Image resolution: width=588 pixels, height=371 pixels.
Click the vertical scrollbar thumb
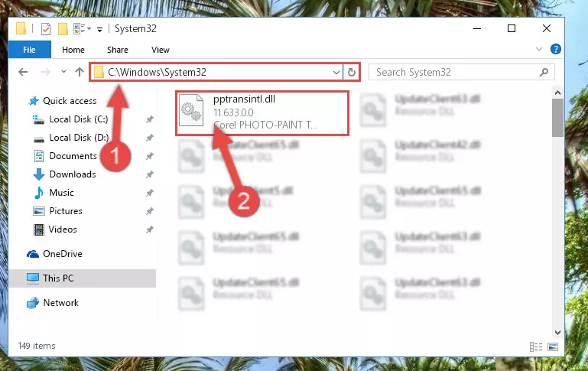557,118
